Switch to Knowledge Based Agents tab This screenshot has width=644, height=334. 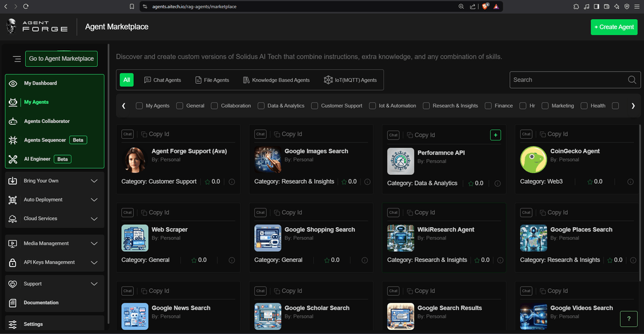point(277,80)
